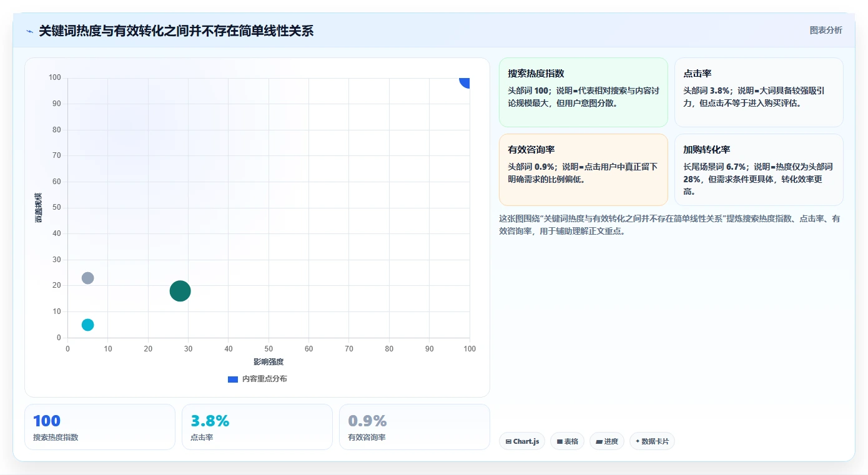Toggle the 内容重点分布 legend item
This screenshot has height=475, width=868.
tap(258, 379)
